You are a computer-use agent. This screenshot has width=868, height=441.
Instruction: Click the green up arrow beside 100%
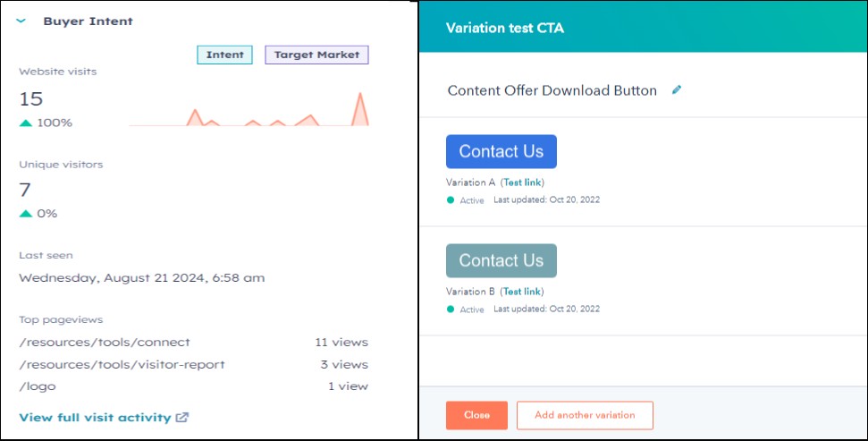coord(25,123)
